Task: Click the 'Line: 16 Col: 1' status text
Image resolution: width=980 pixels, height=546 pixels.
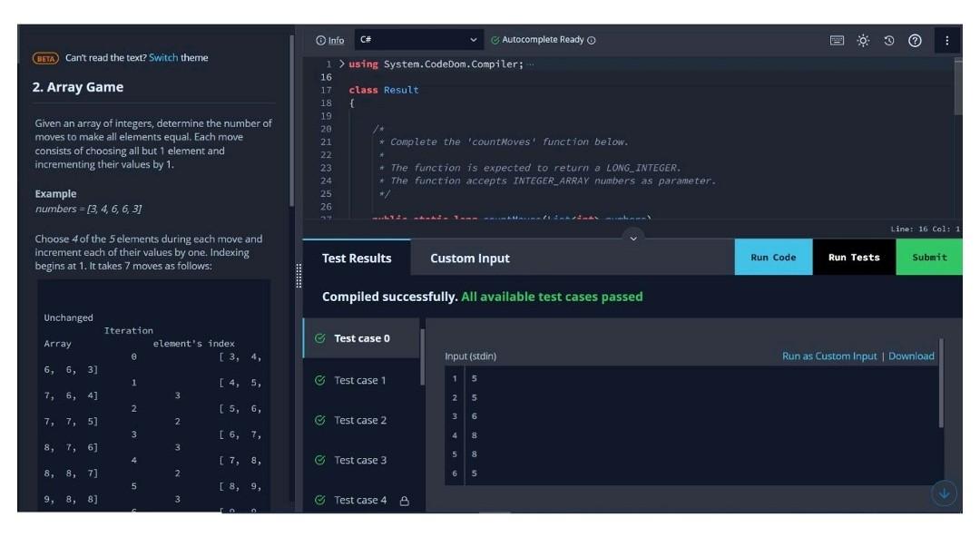Action: [x=925, y=229]
